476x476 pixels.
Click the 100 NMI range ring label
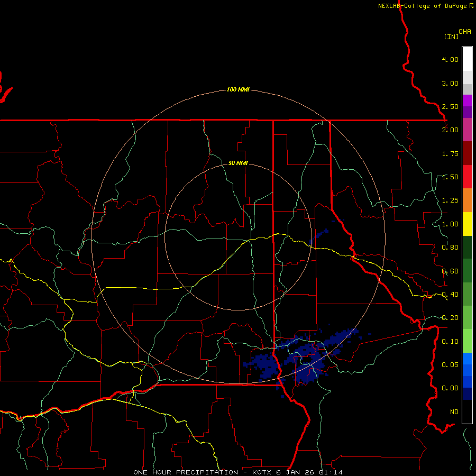click(239, 89)
